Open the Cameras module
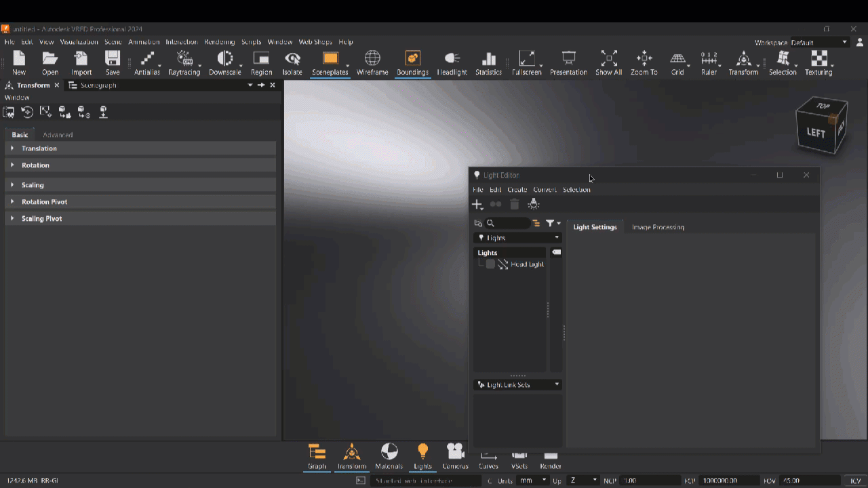 click(455, 456)
